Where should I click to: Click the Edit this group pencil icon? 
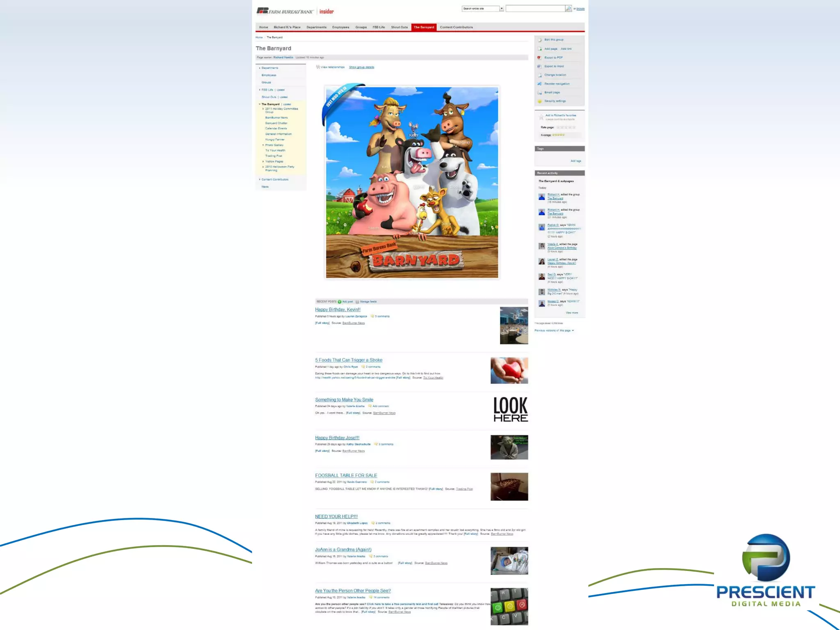click(540, 40)
